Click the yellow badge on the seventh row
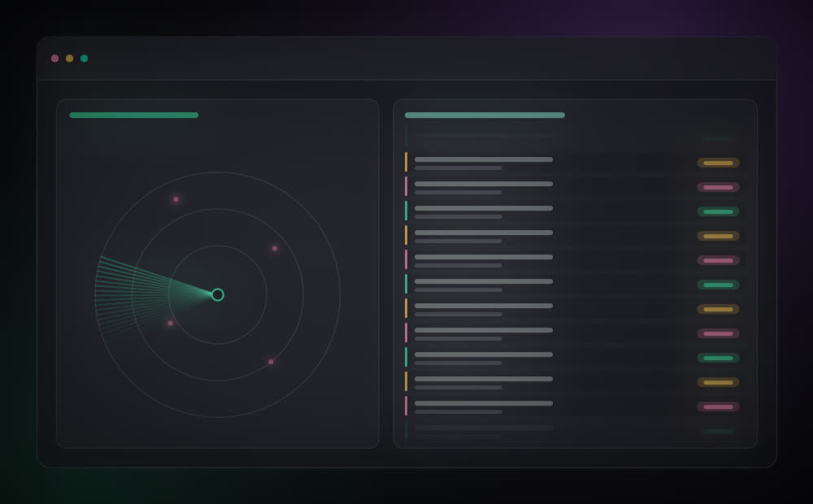Image resolution: width=813 pixels, height=504 pixels. click(x=718, y=309)
